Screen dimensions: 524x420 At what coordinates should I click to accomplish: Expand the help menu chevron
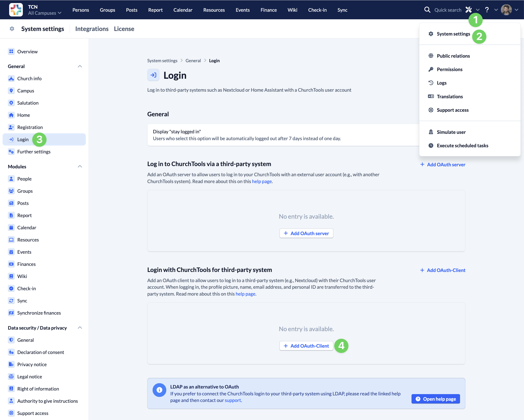[496, 10]
